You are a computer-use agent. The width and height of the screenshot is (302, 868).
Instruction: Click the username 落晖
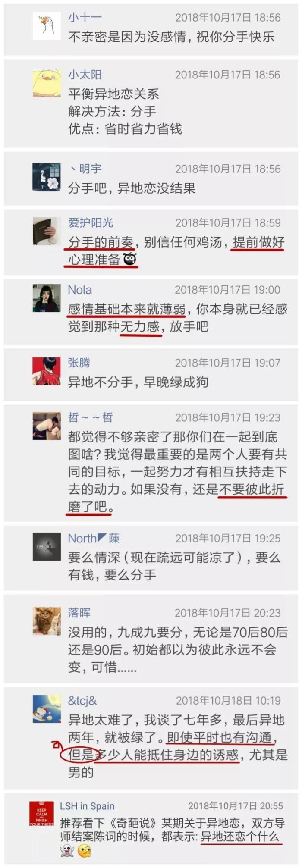coord(79,613)
